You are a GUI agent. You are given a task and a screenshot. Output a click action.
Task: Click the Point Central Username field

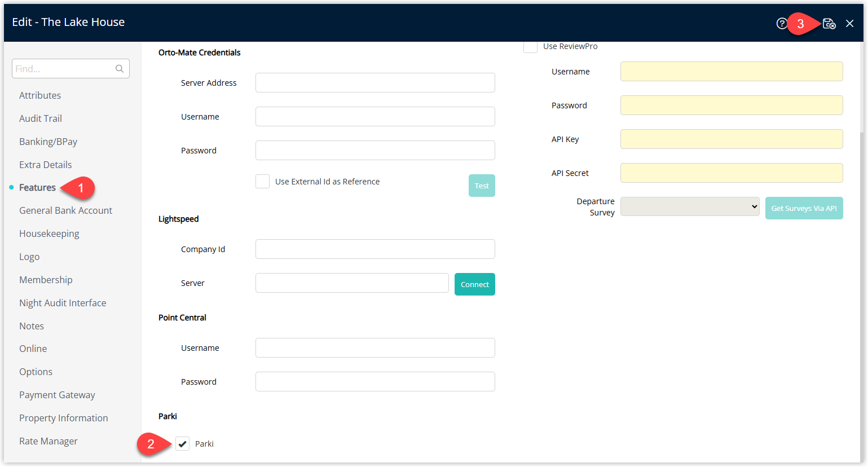[375, 348]
